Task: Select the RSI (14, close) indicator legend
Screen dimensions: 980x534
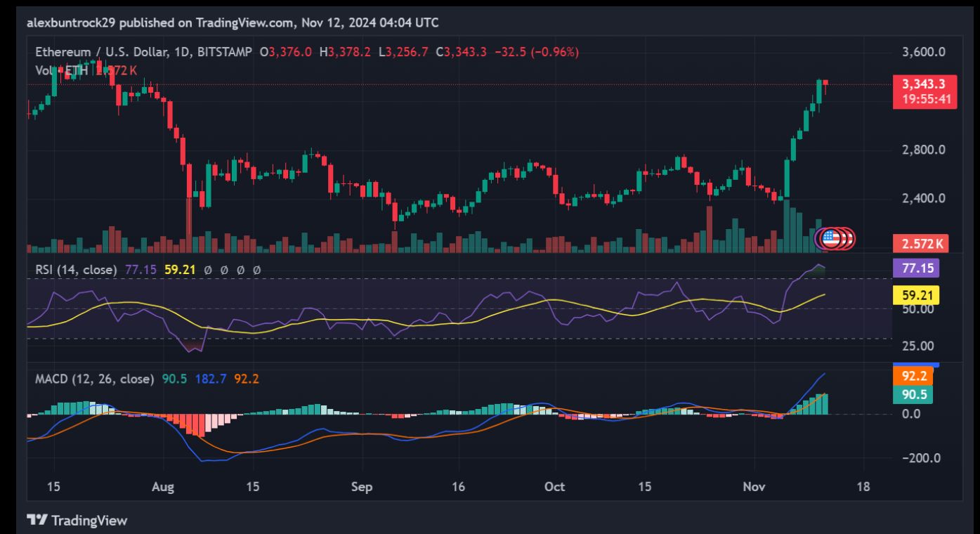Action: tap(77, 269)
